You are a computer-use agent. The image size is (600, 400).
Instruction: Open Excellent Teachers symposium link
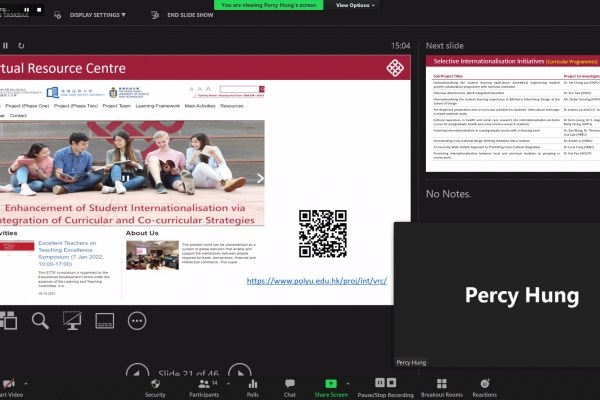tap(71, 253)
